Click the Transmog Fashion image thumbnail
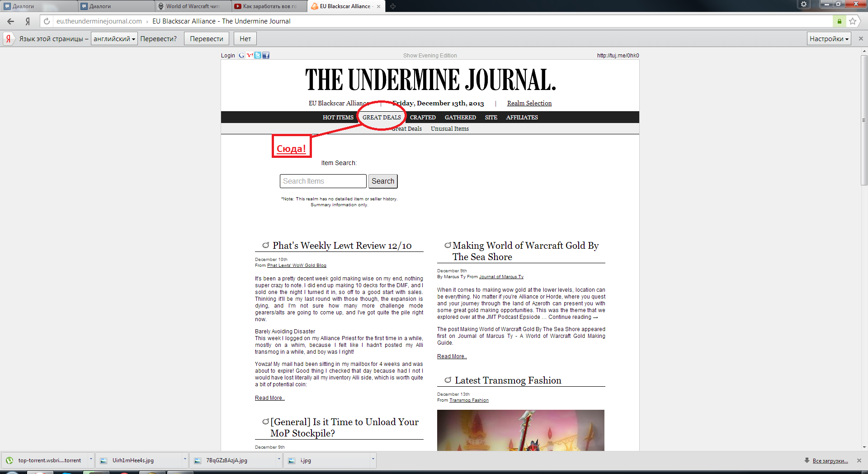The height and width of the screenshot is (474, 868). 520,430
